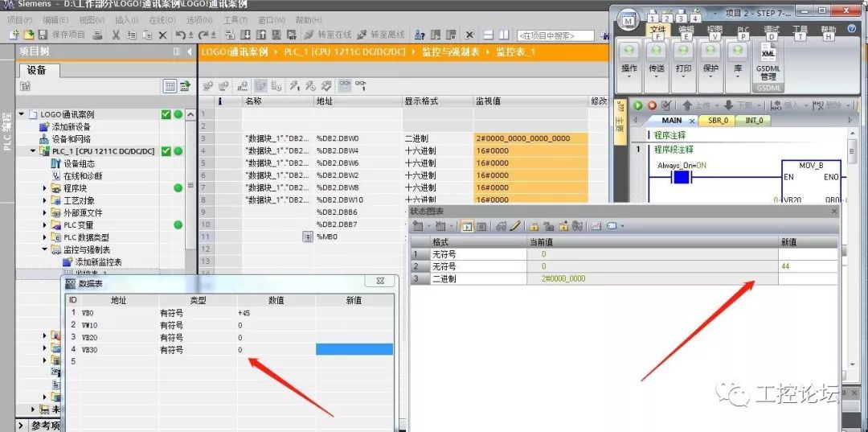The width and height of the screenshot is (868, 432).
Task: Toggle the details view icon in project tree
Action: [170, 86]
